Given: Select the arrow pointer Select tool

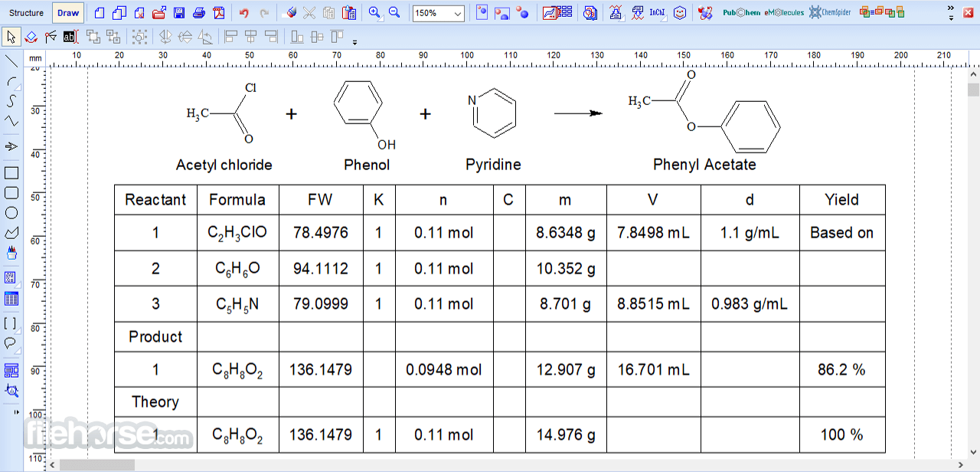Looking at the screenshot, I should click(11, 36).
